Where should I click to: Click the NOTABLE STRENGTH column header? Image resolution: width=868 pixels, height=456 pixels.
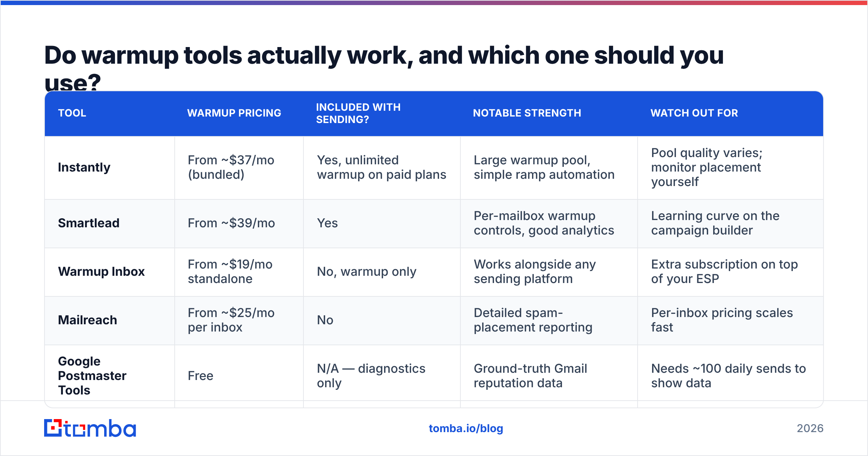[x=527, y=113]
